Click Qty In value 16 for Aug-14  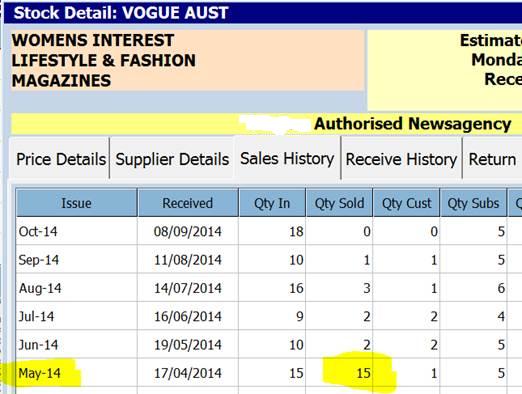(272, 288)
